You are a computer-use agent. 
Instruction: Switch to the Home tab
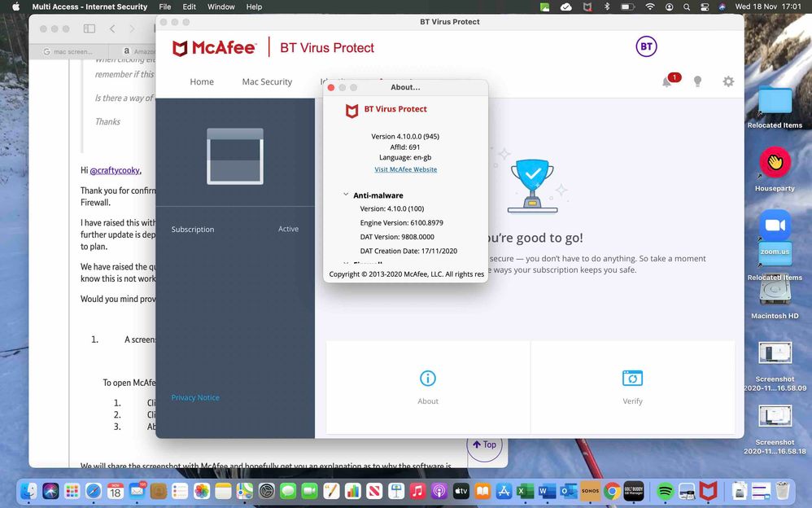pos(202,82)
